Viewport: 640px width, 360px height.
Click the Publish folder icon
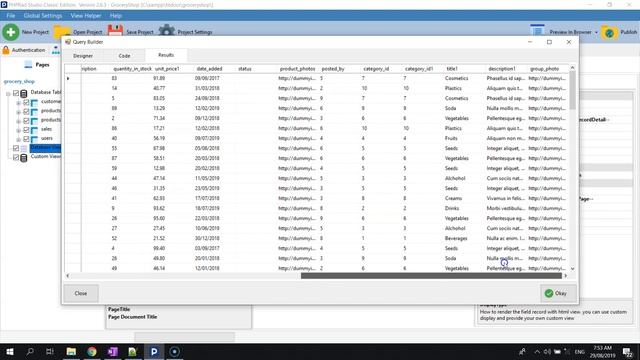609,32
